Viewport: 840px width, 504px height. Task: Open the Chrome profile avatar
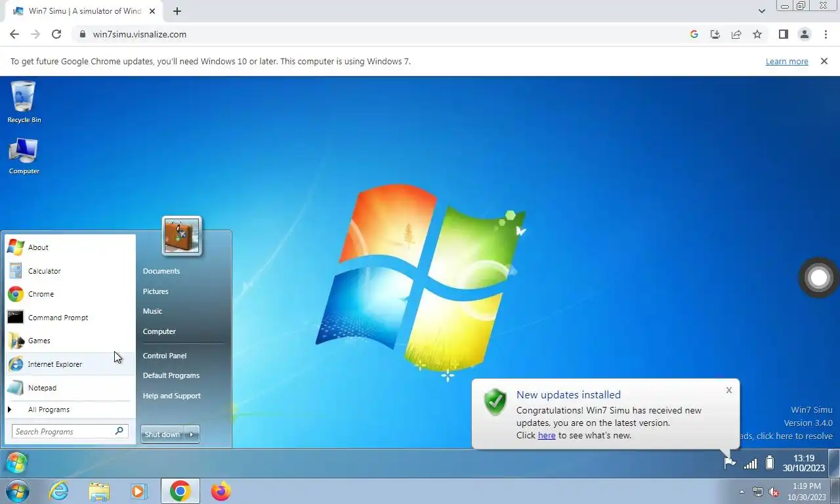(x=805, y=34)
